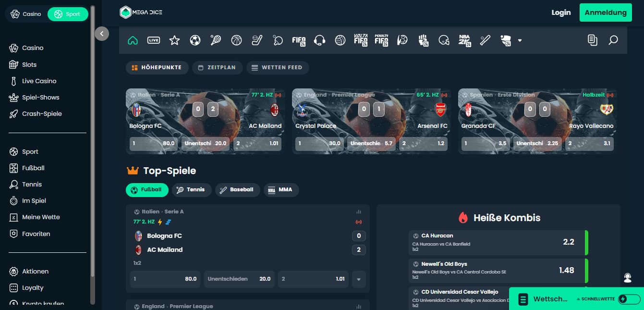Bet on Arsenal FC at 1.2

pos(424,143)
